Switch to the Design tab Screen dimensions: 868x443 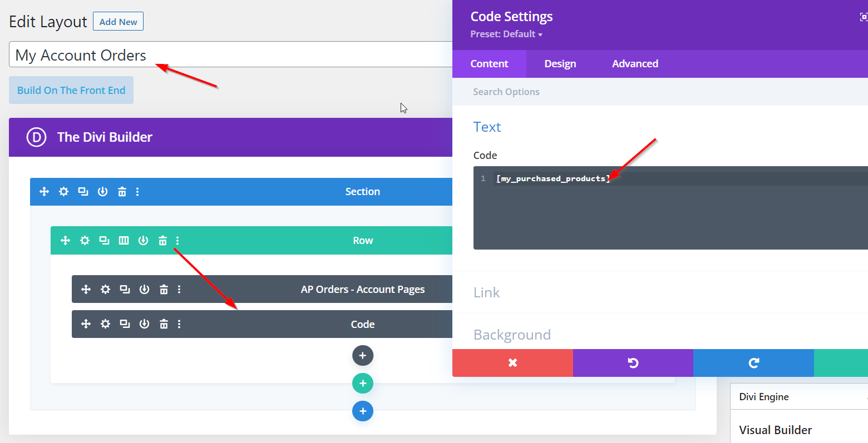click(x=560, y=64)
